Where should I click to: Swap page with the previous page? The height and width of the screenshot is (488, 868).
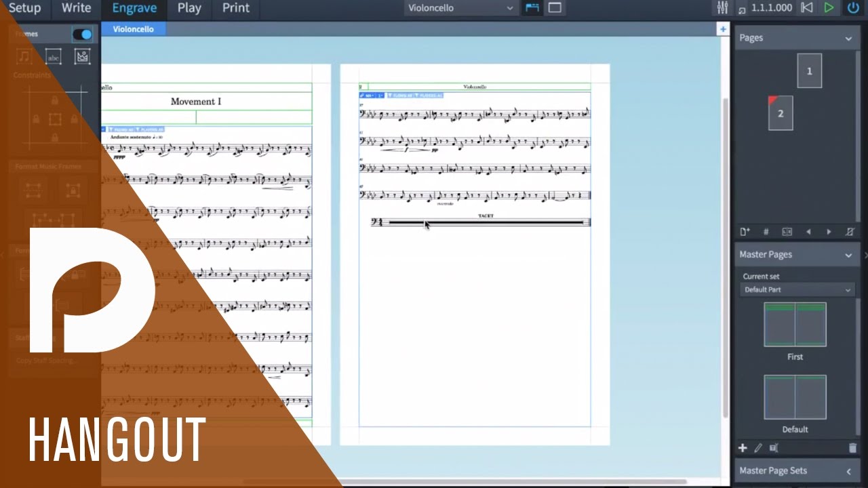click(x=808, y=232)
